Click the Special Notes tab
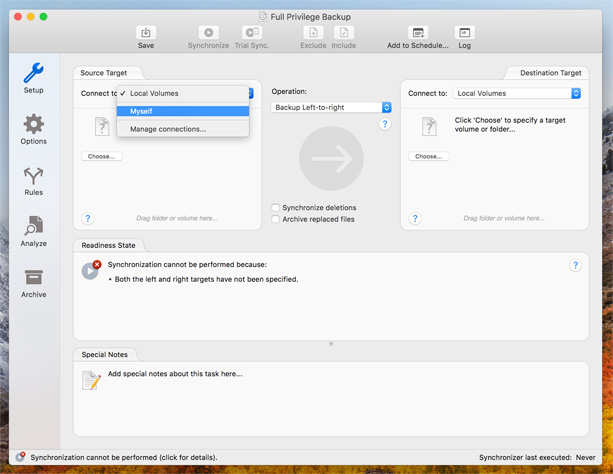Screen dimensions: 613x474 click(104, 354)
